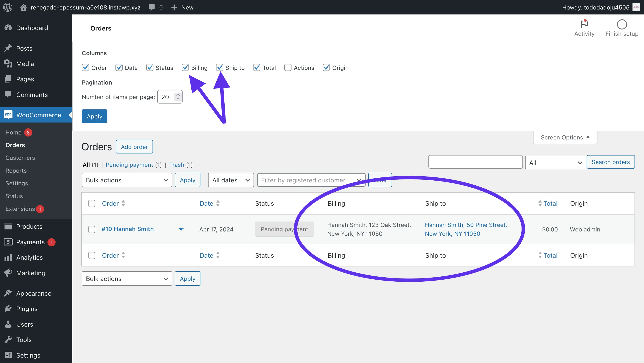Click the Home notification badge icon
The width and height of the screenshot is (644, 363).
28,132
